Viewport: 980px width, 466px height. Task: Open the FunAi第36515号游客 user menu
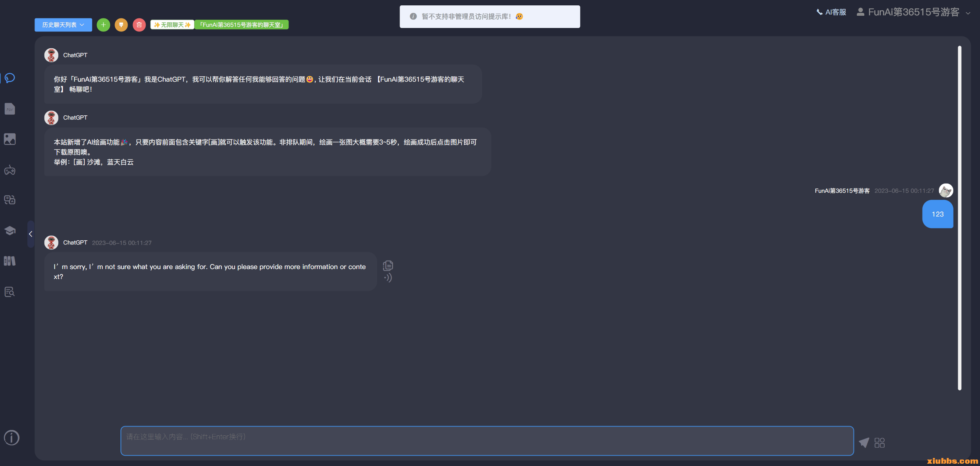click(913, 12)
